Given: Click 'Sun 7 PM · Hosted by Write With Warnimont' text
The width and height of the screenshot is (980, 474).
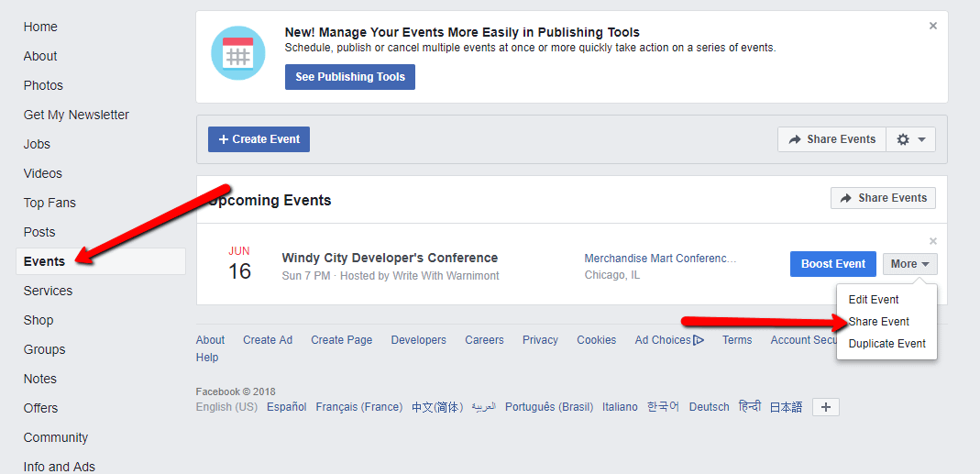Looking at the screenshot, I should click(391, 276).
